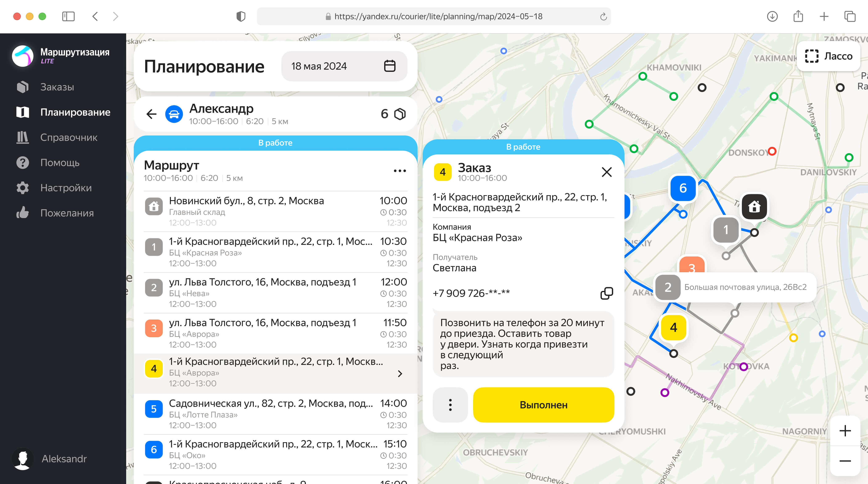Open the Планирование sidebar item
This screenshot has height=484, width=868.
63,112
